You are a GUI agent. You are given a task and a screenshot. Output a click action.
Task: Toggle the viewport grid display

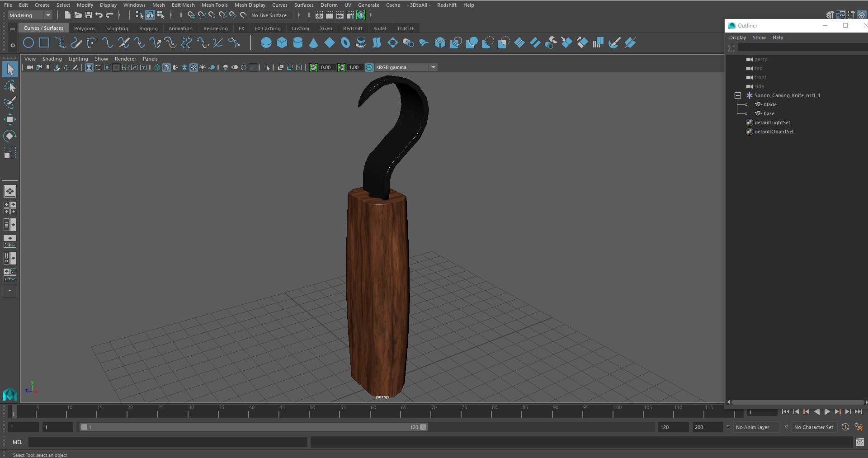point(89,67)
